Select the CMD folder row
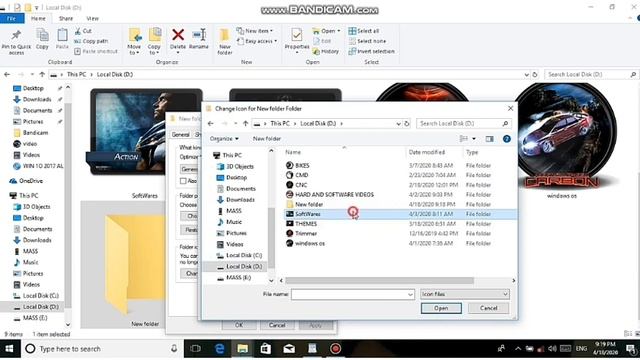 pos(400,175)
